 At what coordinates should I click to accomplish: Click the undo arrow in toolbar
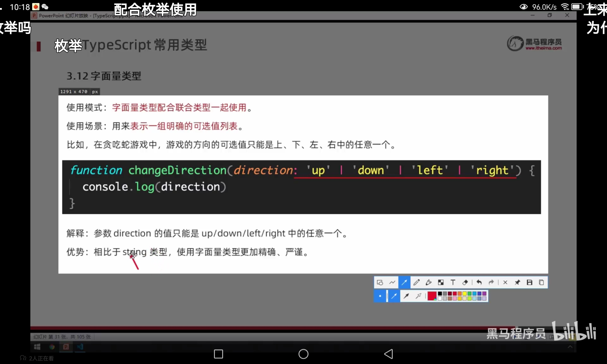pos(479,282)
